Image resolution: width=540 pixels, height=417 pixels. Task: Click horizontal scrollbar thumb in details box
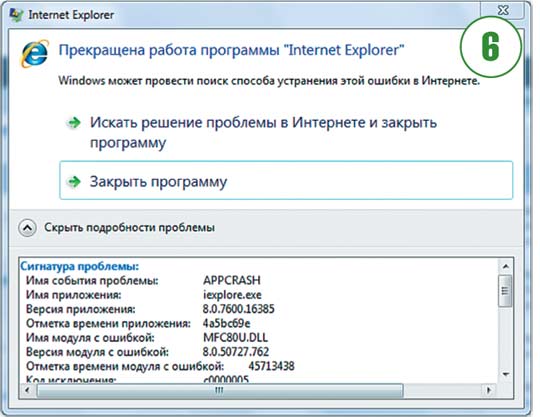(x=220, y=390)
